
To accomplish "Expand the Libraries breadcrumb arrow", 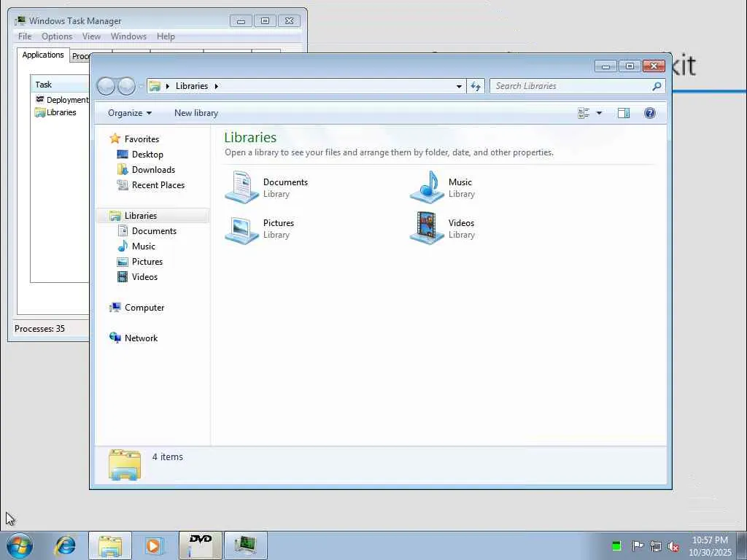I will (x=216, y=86).
